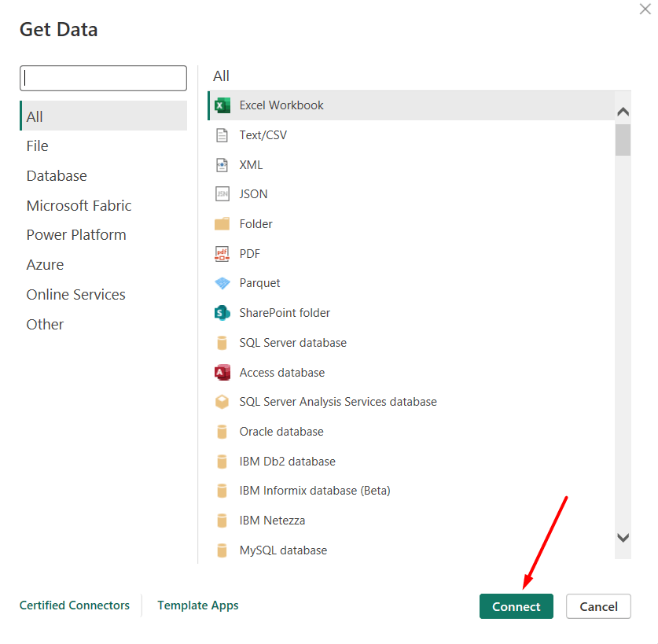Screen dimensions: 658x644
Task: Click the Excel Workbook icon
Action: coord(222,105)
